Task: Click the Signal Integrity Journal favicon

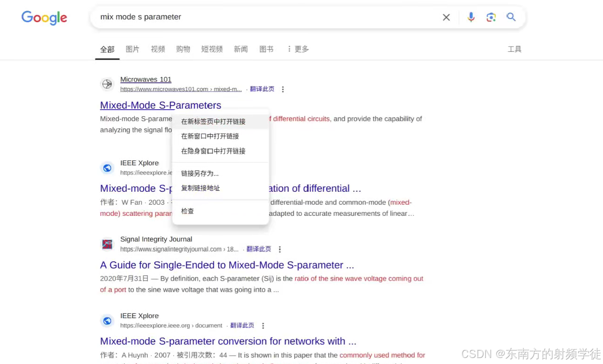Action: pyautogui.click(x=107, y=244)
